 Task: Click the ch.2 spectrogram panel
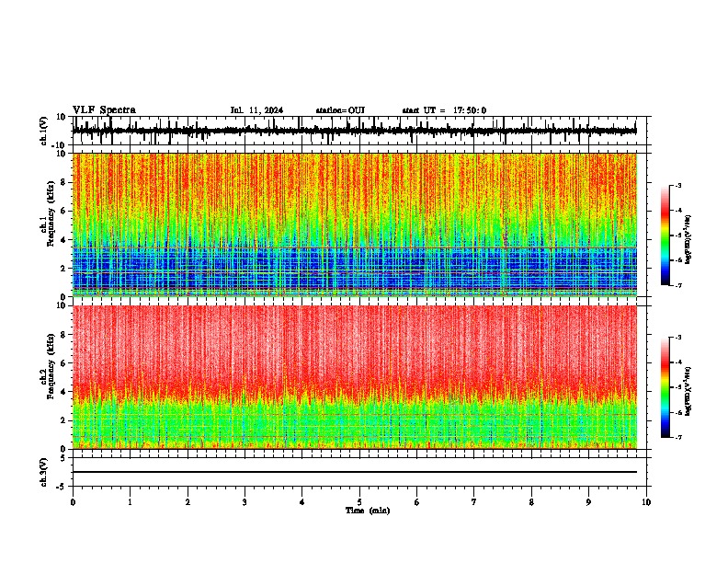click(355, 377)
